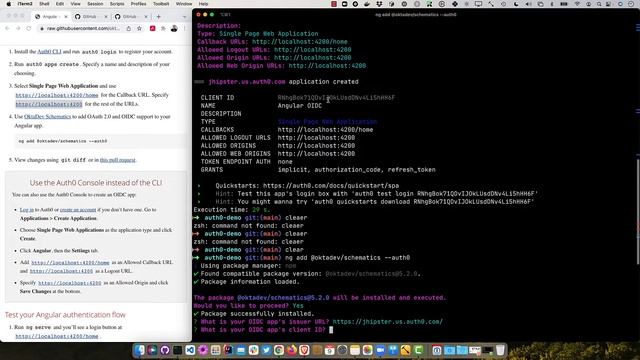Open the browser three-dot menu
The height and width of the screenshot is (360, 640).
pyautogui.click(x=184, y=28)
